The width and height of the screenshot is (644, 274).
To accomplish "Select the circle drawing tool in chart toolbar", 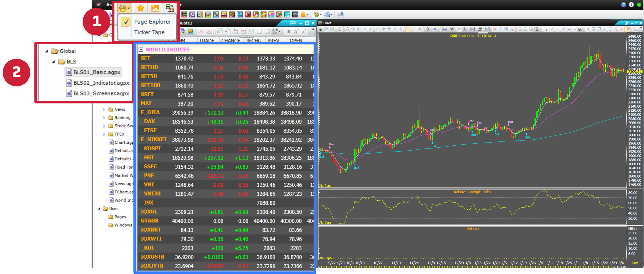I will [x=610, y=29].
